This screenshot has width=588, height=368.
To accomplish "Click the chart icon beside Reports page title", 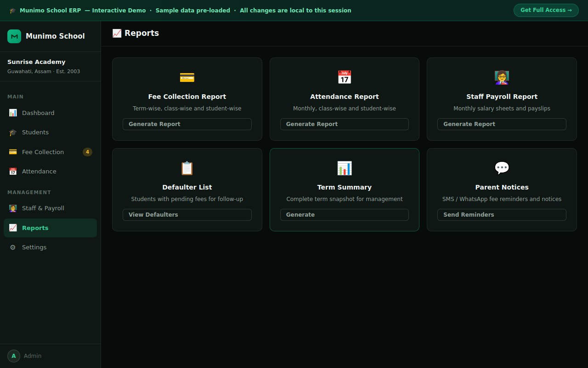I will coord(117,33).
